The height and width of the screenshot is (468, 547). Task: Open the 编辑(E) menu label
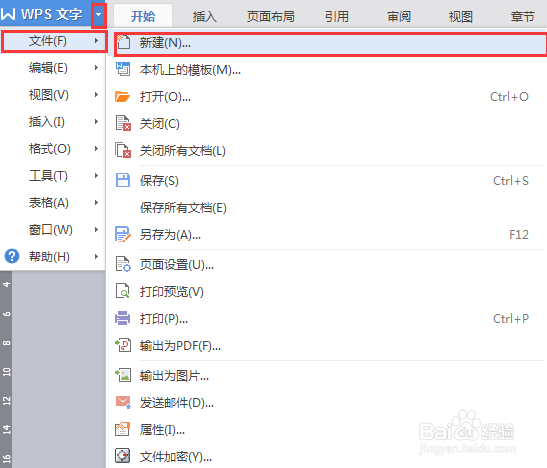coord(48,68)
